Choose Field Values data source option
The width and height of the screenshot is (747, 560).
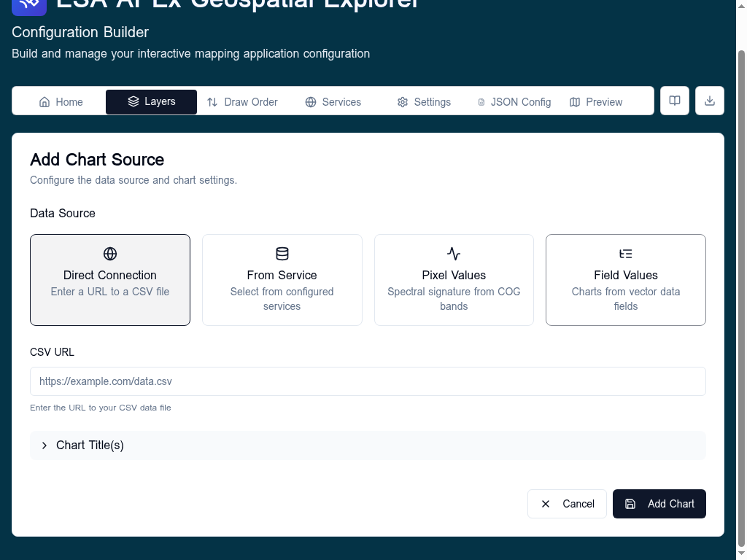[625, 280]
